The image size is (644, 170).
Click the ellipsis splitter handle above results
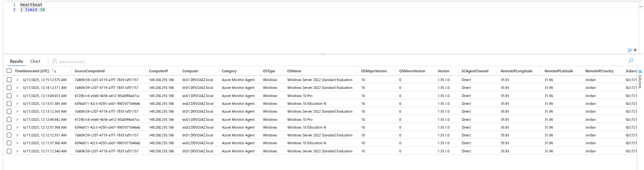point(323,54)
